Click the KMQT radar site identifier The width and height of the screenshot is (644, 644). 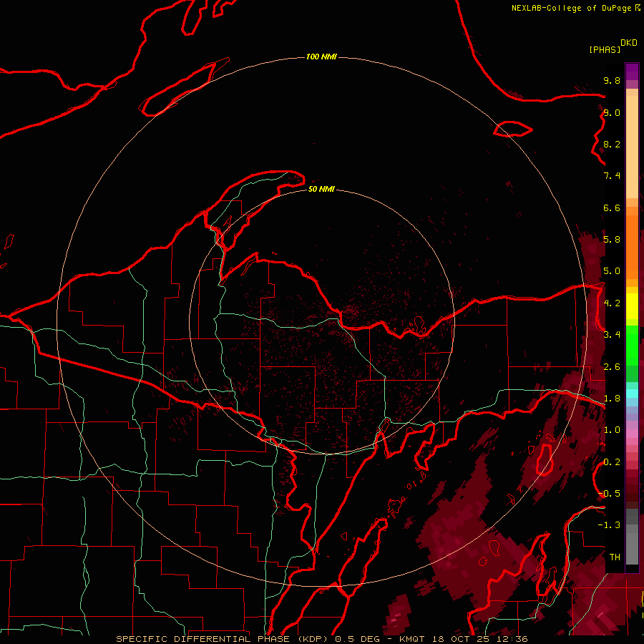(411, 639)
